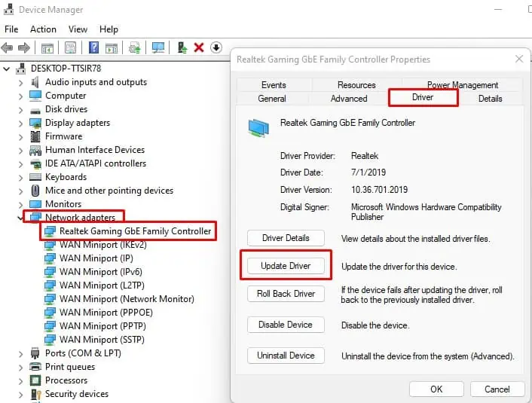Click the Uninstall Device button

click(286, 356)
